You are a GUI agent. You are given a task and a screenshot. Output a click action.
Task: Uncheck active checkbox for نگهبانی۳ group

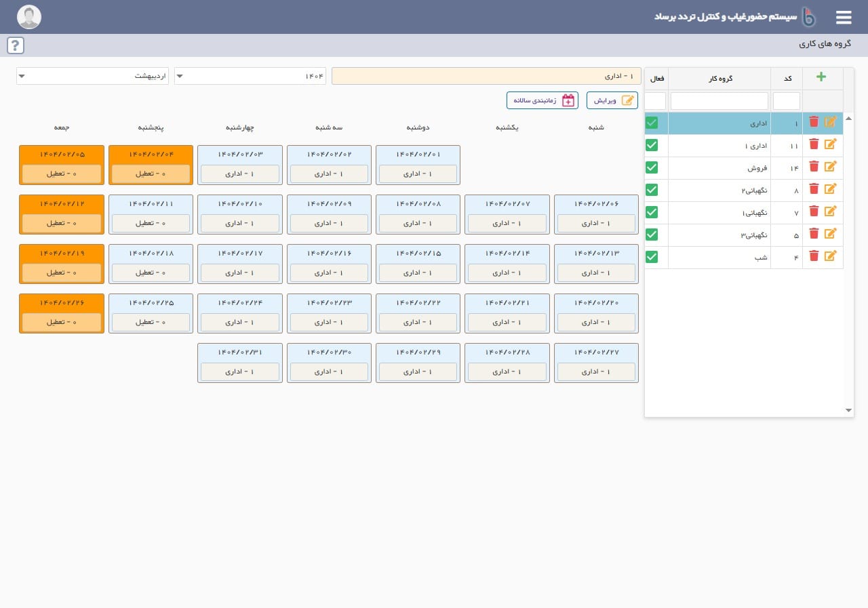coord(652,235)
